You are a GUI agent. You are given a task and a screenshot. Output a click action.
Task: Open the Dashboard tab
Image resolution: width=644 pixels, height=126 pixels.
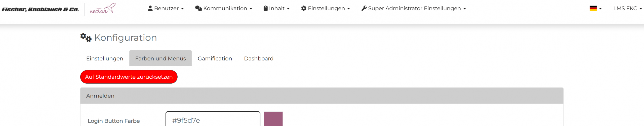(x=259, y=58)
